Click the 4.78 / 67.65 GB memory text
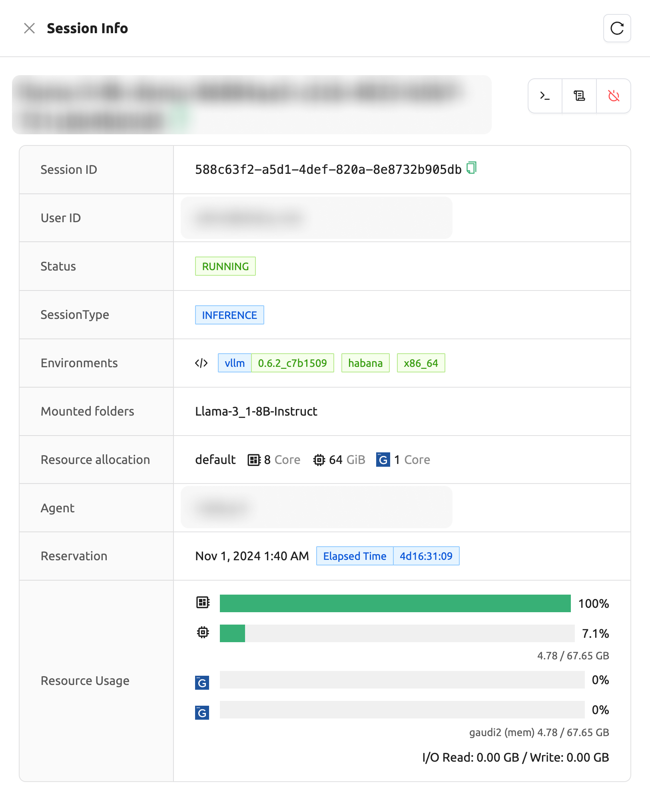 [x=573, y=656]
